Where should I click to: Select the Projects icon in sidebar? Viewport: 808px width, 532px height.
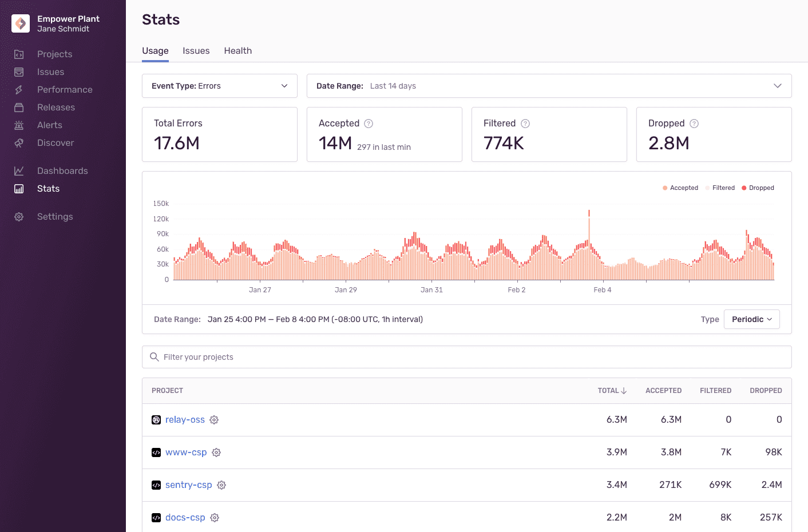pyautogui.click(x=19, y=54)
